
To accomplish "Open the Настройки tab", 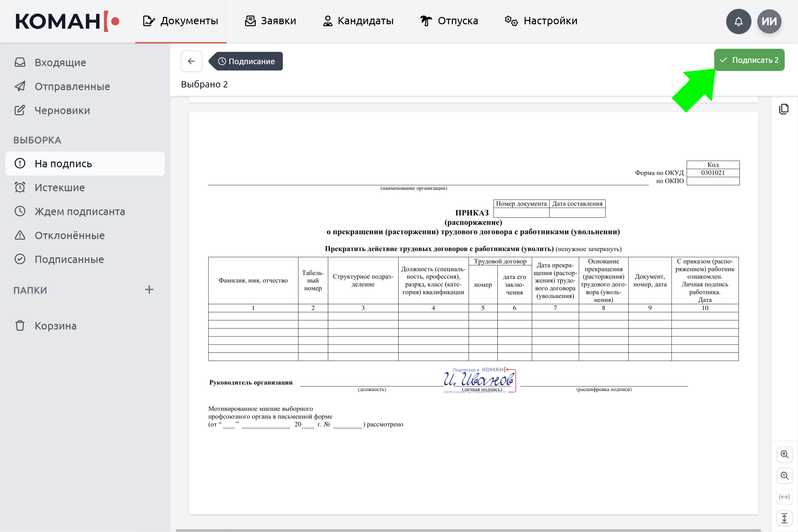I will (541, 21).
